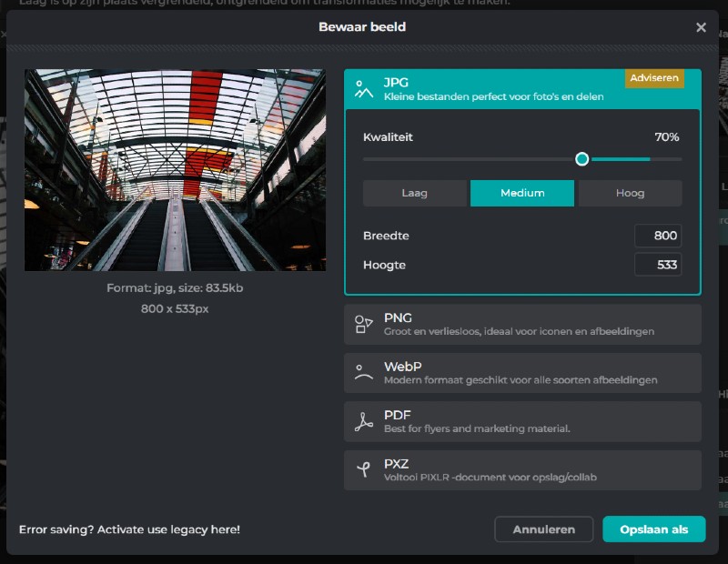Click the Breedte width input field
728x564 pixels.
(x=658, y=236)
